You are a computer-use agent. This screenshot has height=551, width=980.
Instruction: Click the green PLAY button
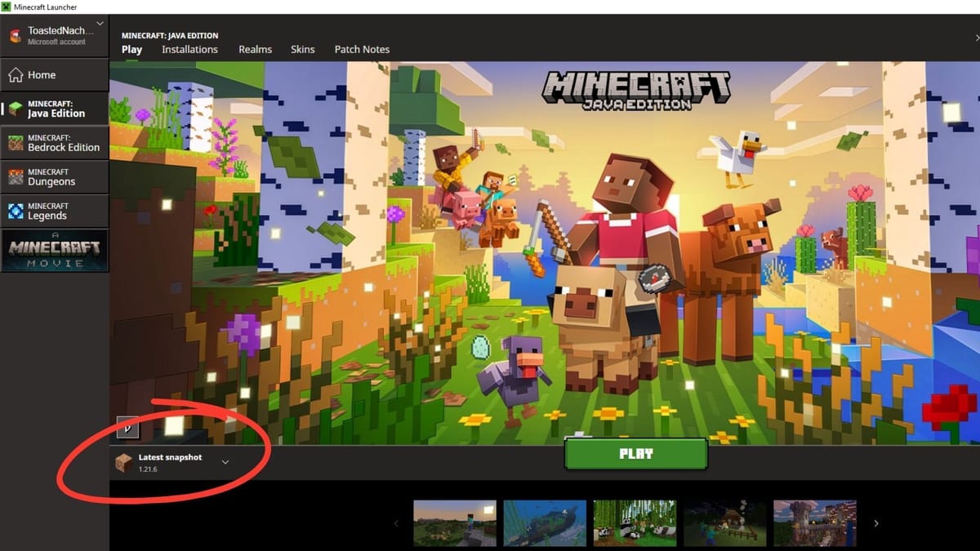tap(636, 455)
